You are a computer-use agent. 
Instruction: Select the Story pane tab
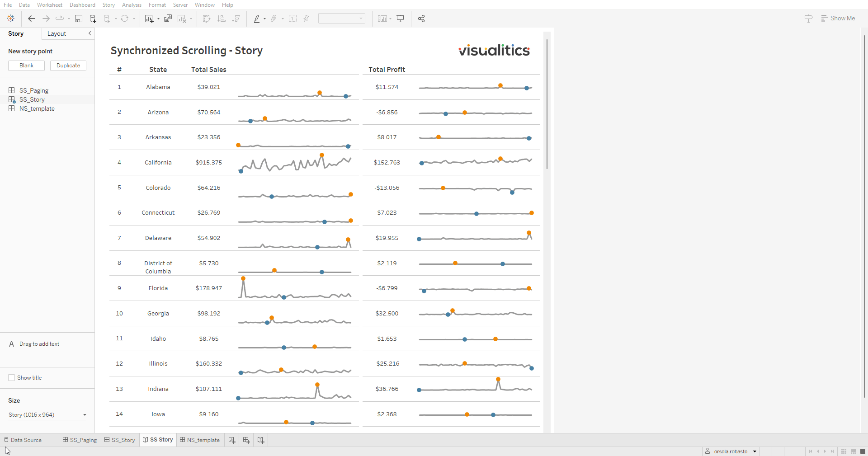(16, 33)
